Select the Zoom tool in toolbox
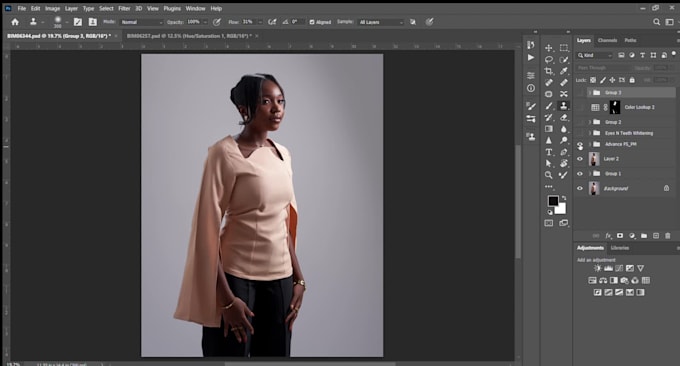 click(549, 175)
